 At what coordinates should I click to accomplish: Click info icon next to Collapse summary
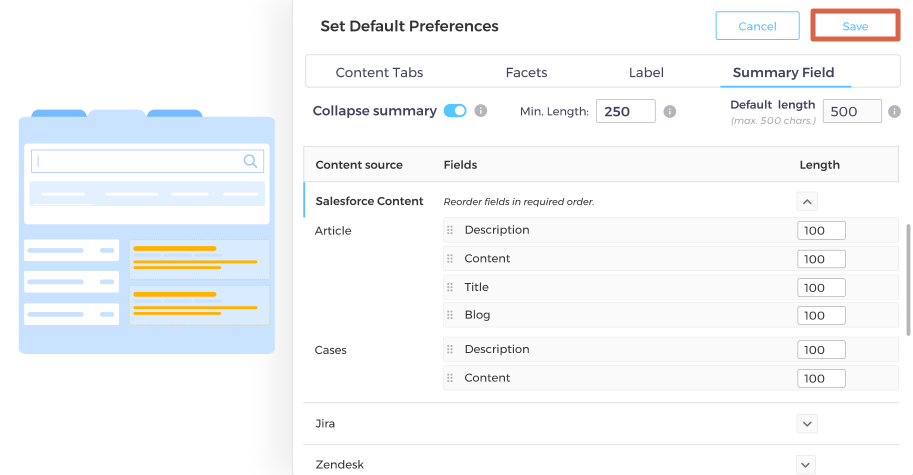point(481,111)
